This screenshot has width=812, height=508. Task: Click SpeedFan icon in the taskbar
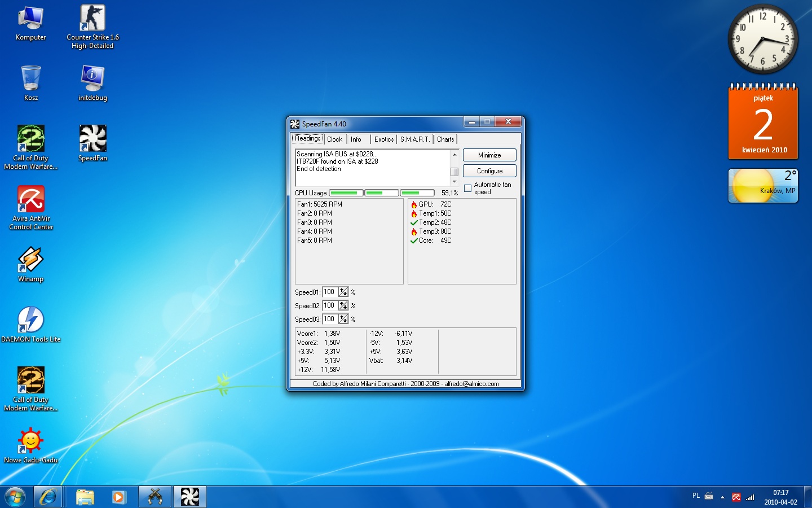(x=189, y=497)
